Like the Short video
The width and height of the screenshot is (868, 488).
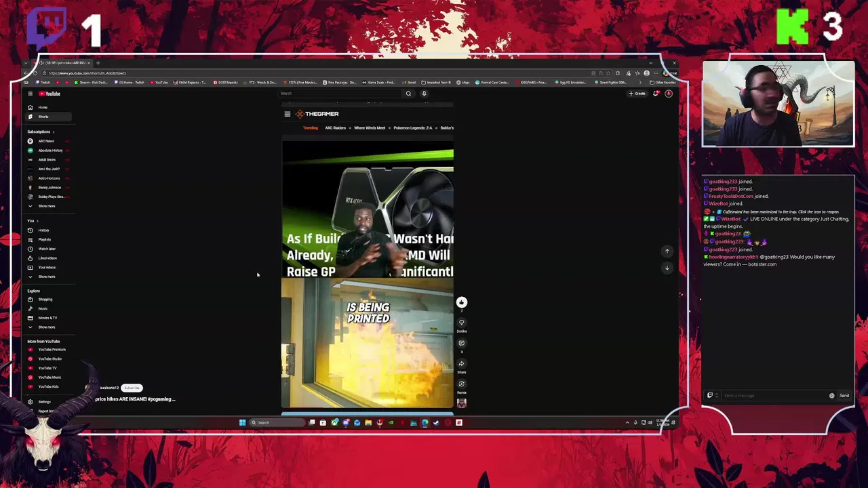click(x=461, y=302)
